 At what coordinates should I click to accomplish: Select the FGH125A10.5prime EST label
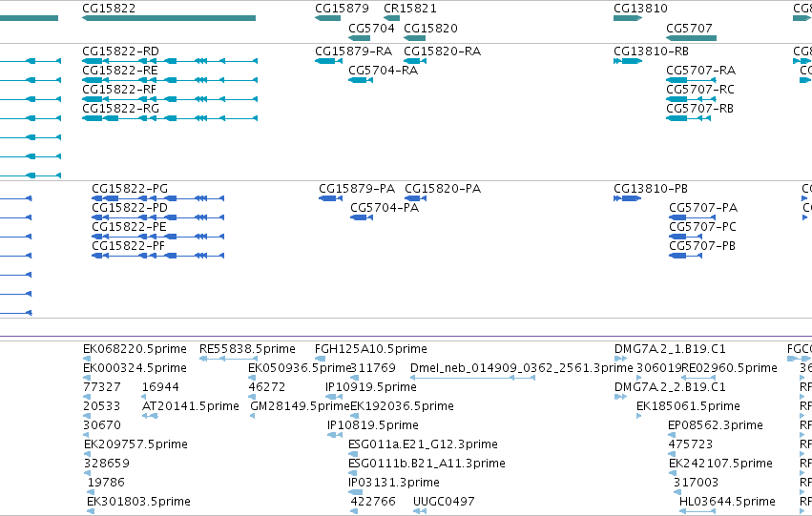tap(371, 349)
